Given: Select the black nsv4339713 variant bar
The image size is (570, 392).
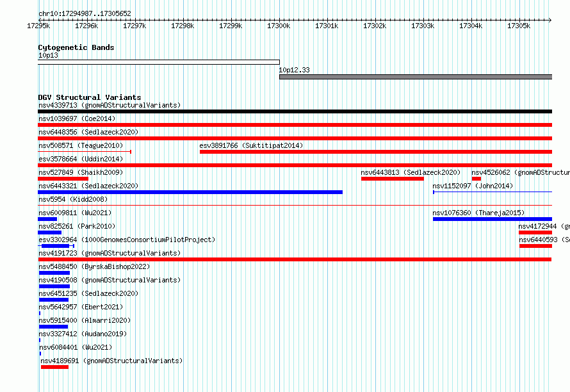Looking at the screenshot, I should [295, 111].
